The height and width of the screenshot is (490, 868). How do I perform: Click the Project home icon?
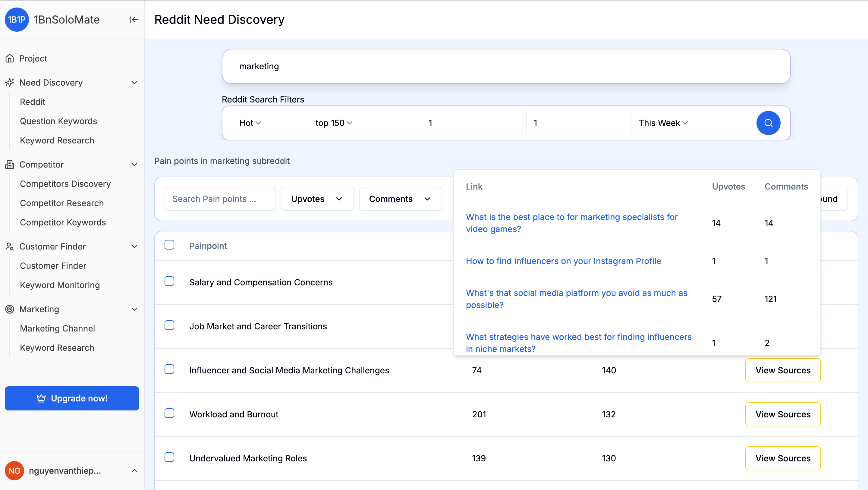tap(10, 58)
